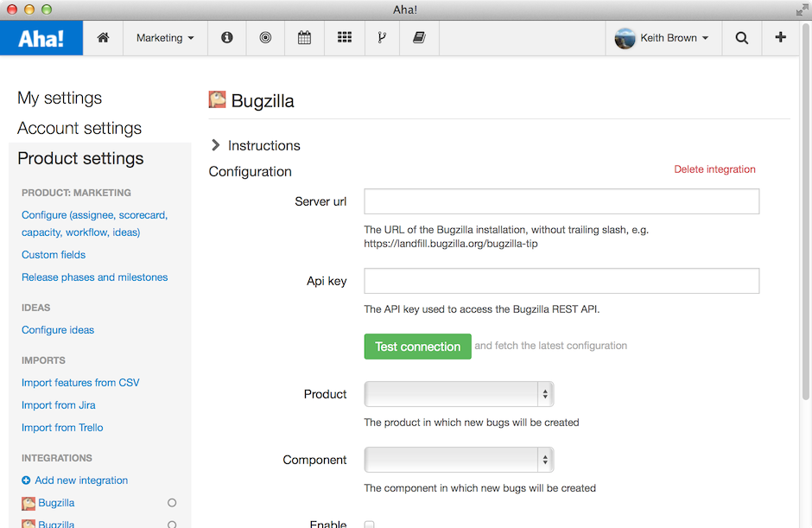Viewport: 812px width, 528px height.
Task: Open Account settings section
Action: point(79,128)
